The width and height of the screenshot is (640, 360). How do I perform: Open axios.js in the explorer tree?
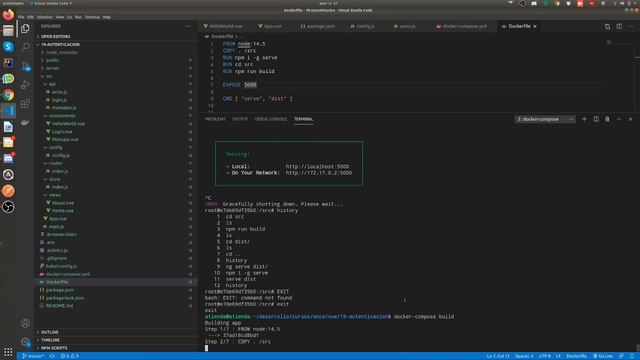click(x=59, y=92)
